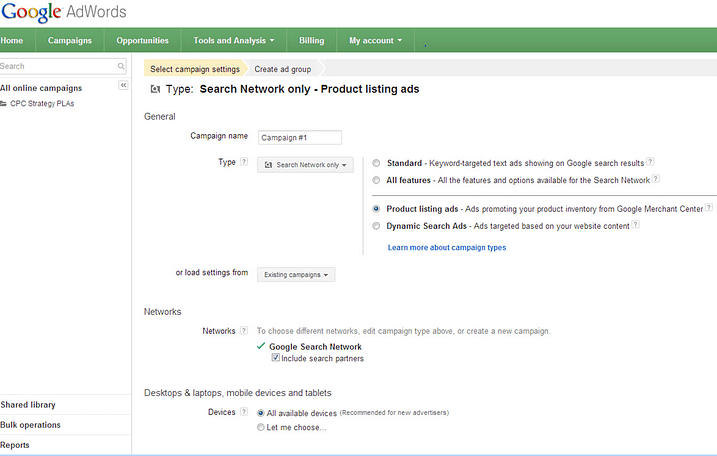
Task: Select Product listing ads radio button
Action: click(376, 209)
